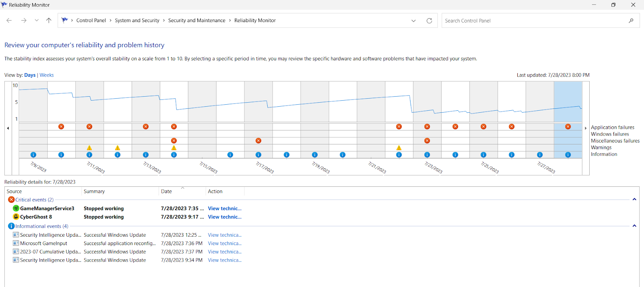Switch chart view to Weeks
This screenshot has width=644, height=287.
tap(47, 75)
